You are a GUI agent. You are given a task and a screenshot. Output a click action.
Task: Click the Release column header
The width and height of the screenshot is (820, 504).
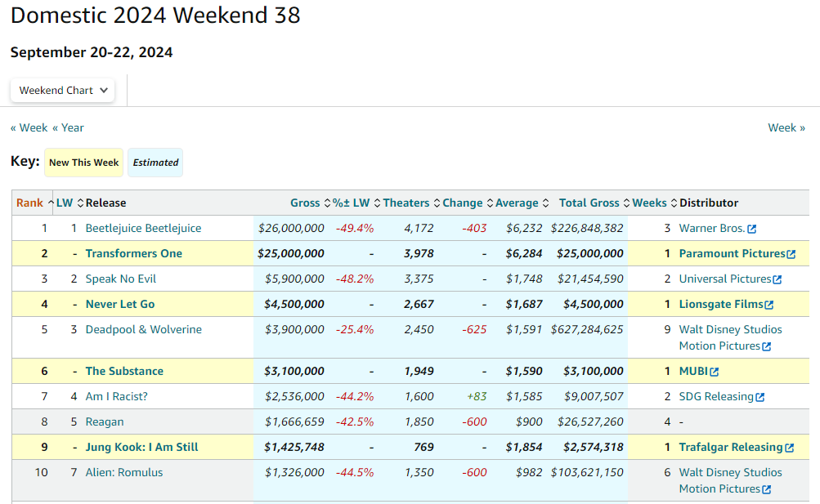[x=105, y=203]
